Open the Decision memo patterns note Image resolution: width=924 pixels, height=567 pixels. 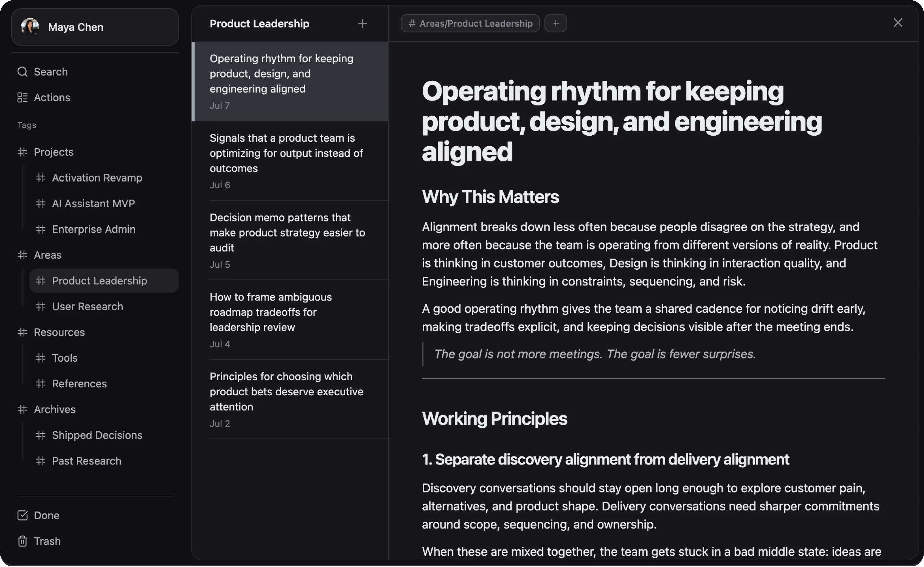(x=290, y=240)
